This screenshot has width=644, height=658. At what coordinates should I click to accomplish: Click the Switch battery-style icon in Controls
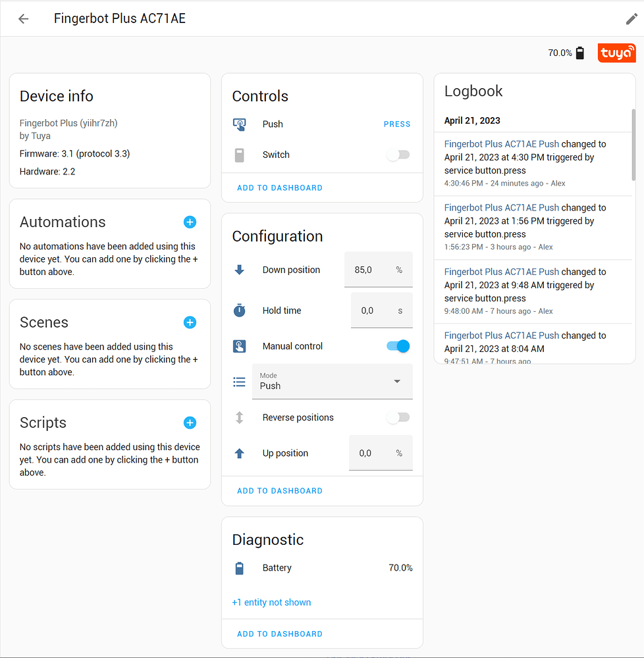[x=240, y=155]
